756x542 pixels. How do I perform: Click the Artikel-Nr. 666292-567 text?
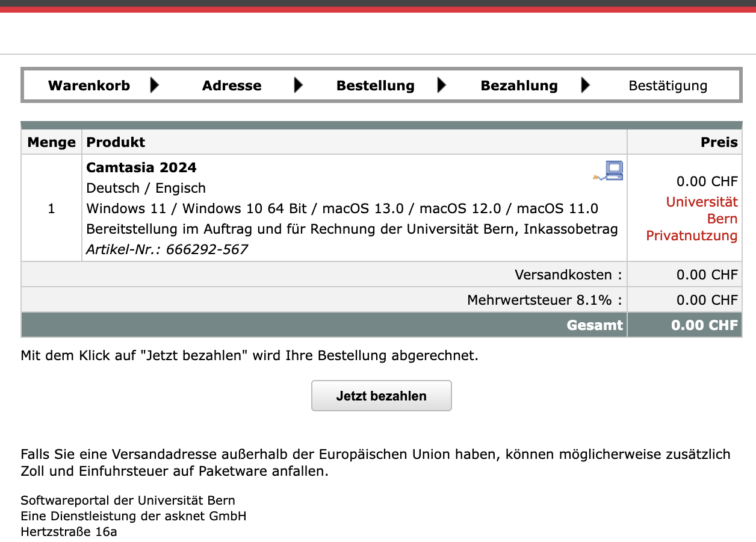pos(167,249)
